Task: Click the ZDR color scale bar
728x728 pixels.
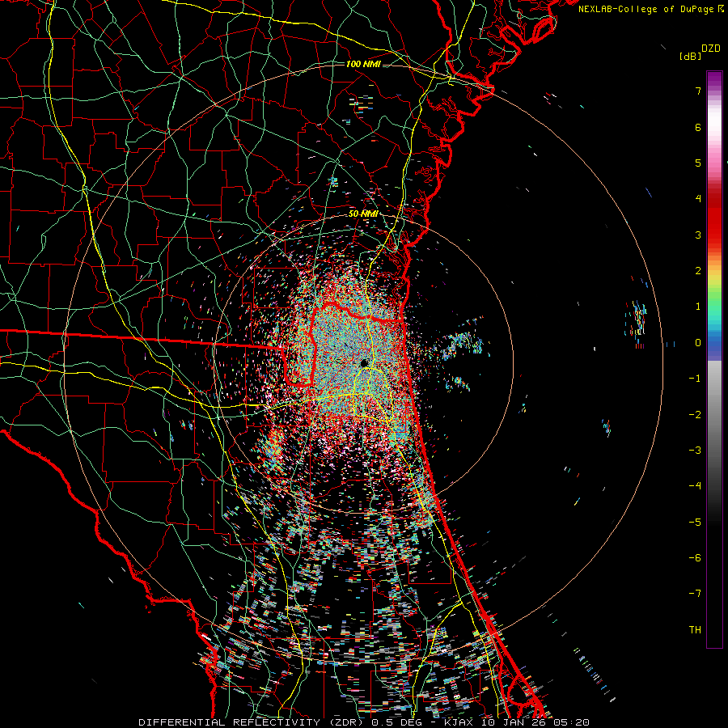Action: [x=714, y=359]
